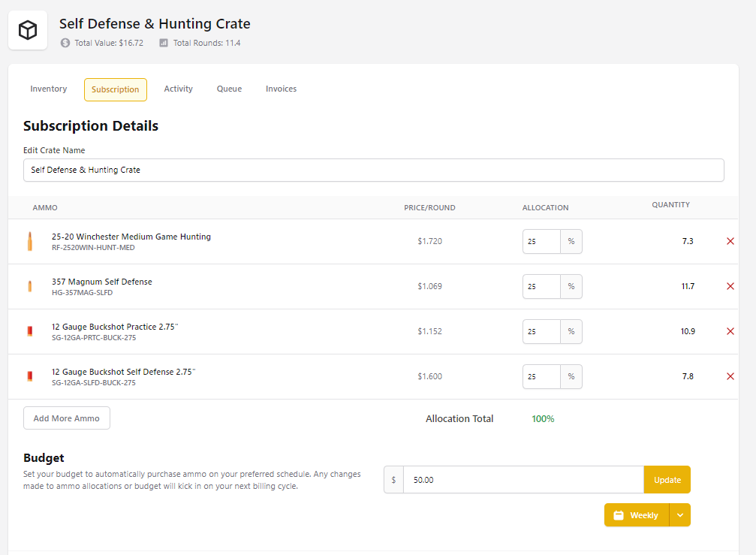The width and height of the screenshot is (756, 555).
Task: Remove the 25-20 Winchester ammo row
Action: (730, 241)
